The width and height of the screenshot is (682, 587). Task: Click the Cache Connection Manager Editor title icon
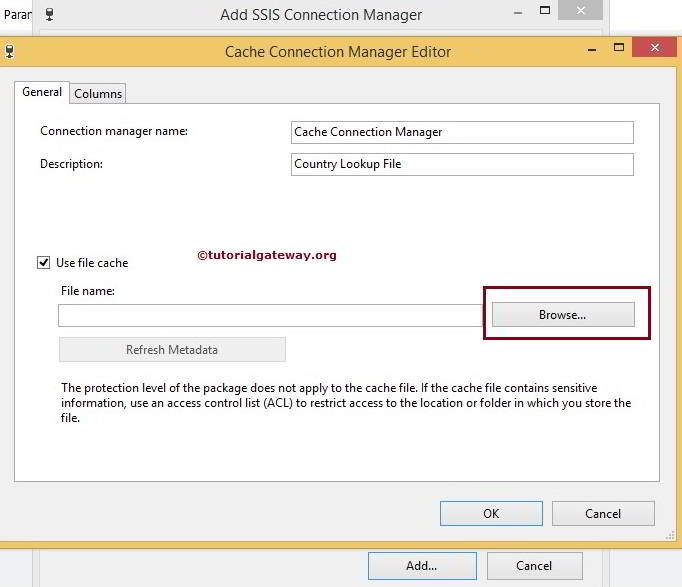pos(10,51)
